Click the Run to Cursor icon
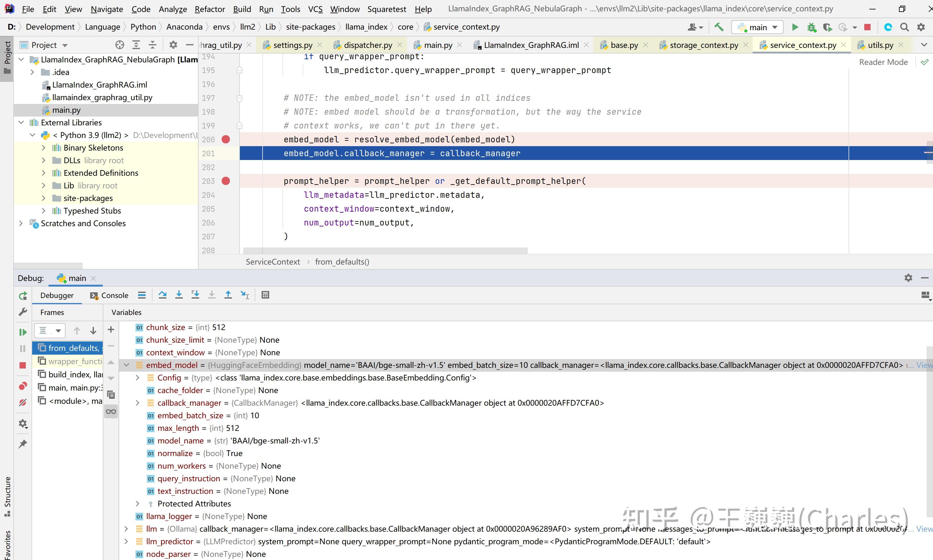The width and height of the screenshot is (933, 560). point(245,295)
